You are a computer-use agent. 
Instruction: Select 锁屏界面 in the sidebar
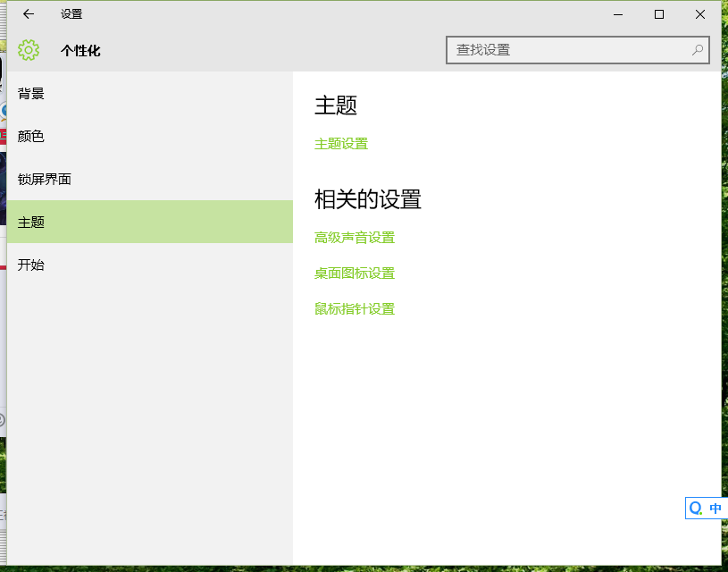tap(150, 179)
